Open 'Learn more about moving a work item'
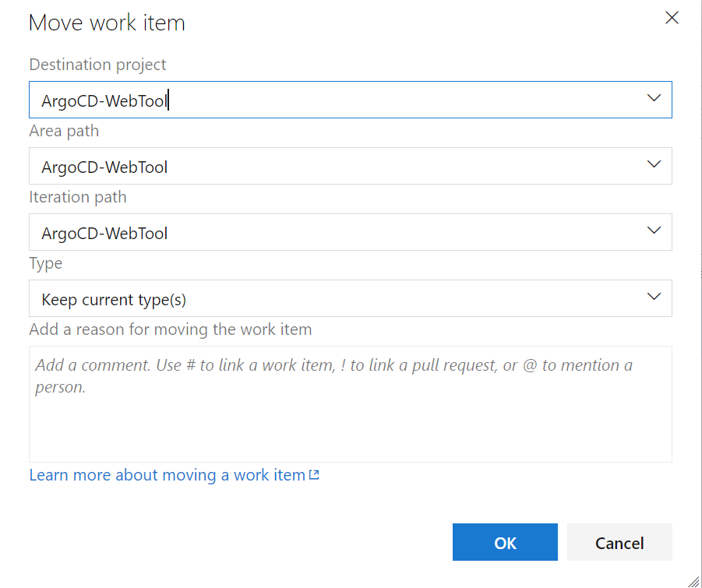The height and width of the screenshot is (588, 702). (167, 475)
